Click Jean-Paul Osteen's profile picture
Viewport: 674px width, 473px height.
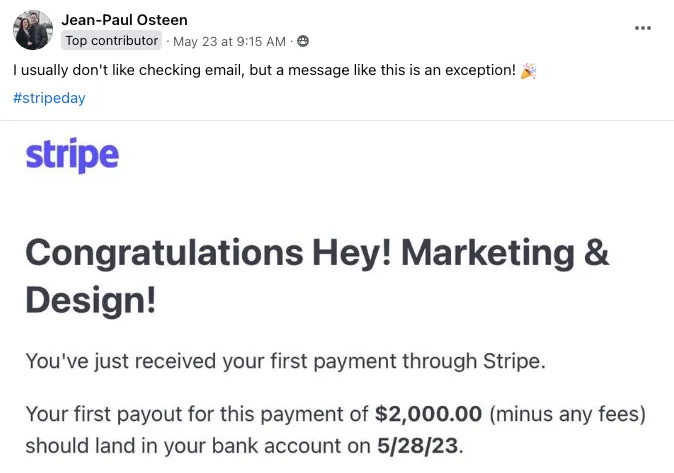coord(32,30)
